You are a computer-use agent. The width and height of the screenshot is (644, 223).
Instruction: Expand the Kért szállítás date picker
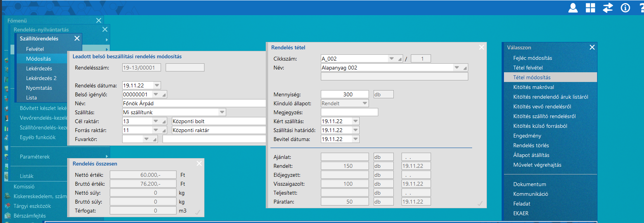(355, 121)
